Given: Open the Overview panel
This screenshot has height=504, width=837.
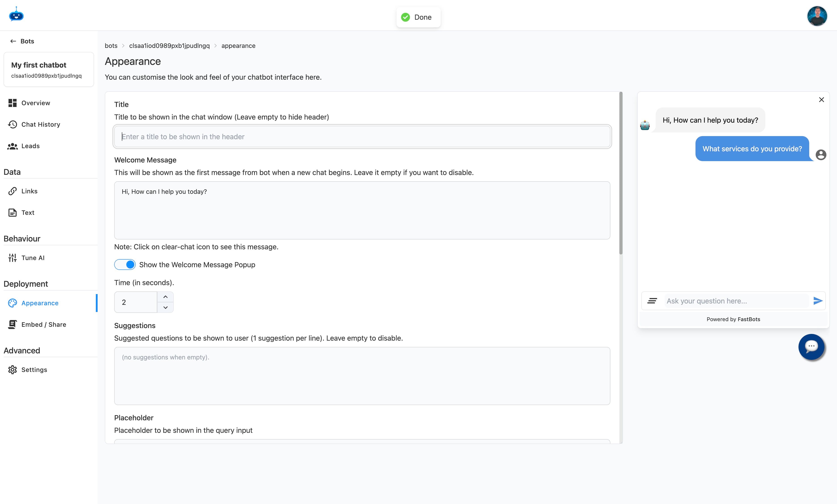Looking at the screenshot, I should [35, 103].
